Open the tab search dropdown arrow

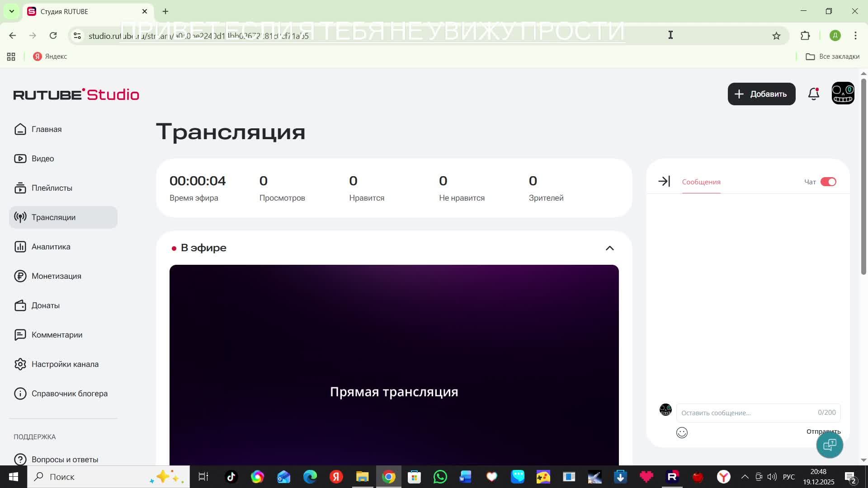tap(12, 11)
